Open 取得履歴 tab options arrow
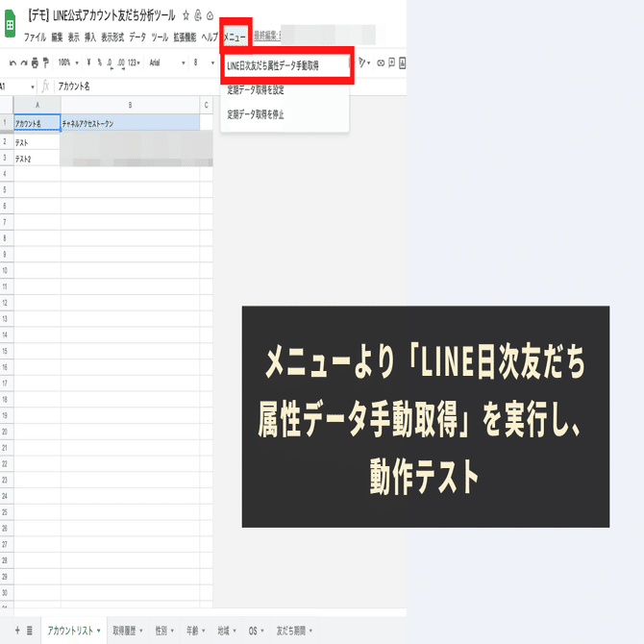 point(141,631)
